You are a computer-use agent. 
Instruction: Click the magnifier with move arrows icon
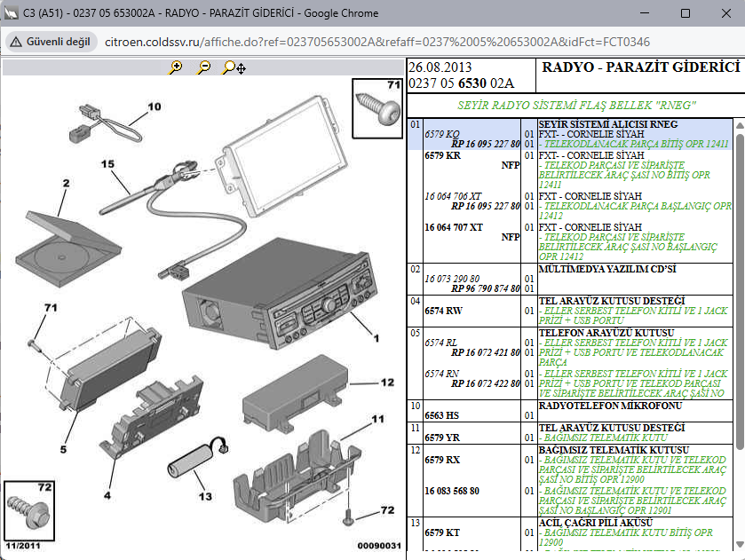pos(234,67)
